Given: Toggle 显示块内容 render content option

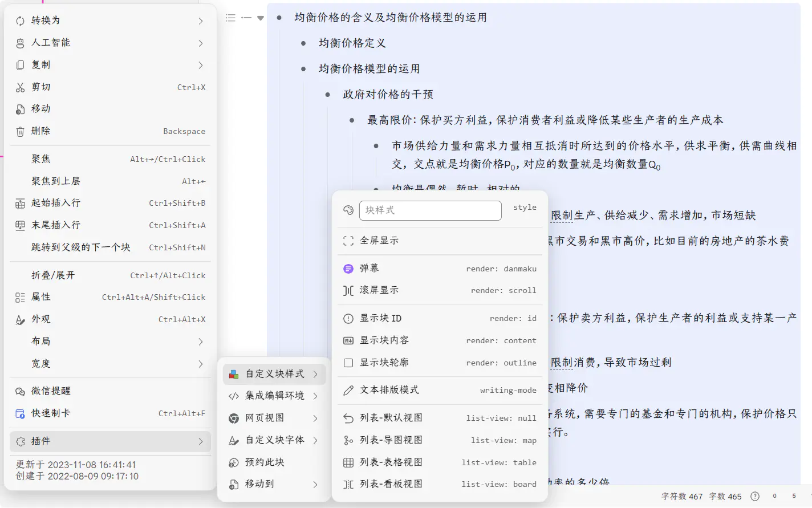Looking at the screenshot, I should click(x=439, y=340).
